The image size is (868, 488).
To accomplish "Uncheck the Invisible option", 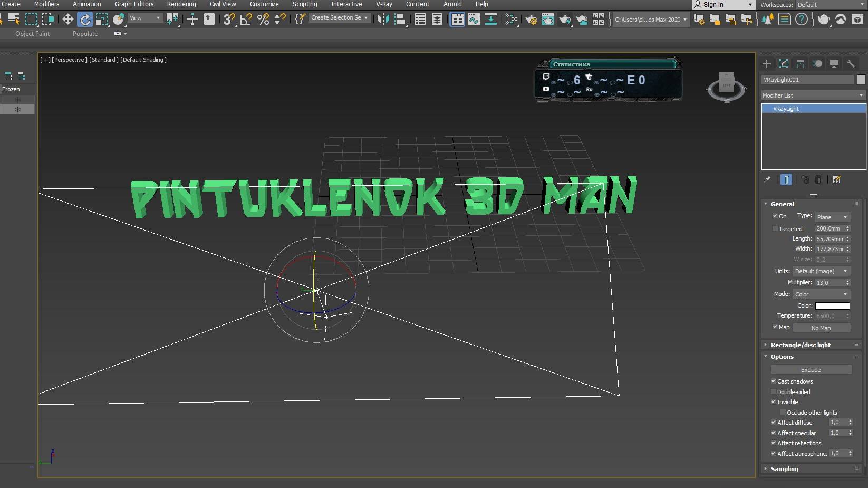I will coord(774,401).
